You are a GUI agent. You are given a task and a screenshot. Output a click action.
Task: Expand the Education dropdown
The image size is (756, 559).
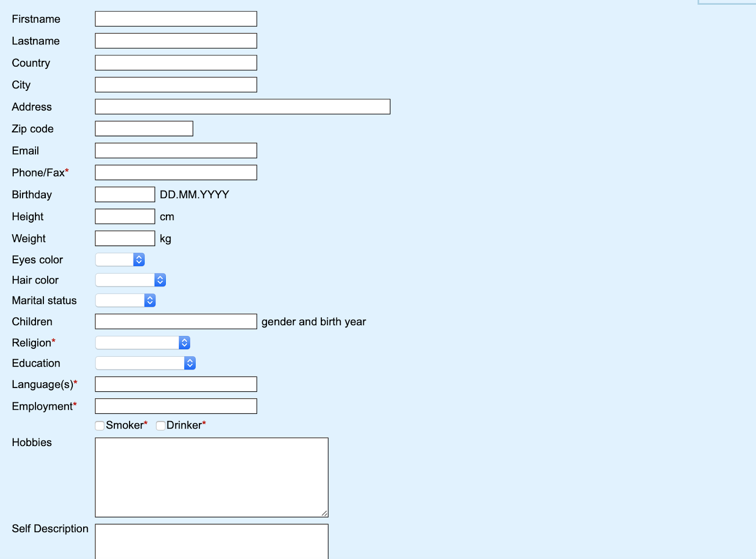pyautogui.click(x=146, y=363)
